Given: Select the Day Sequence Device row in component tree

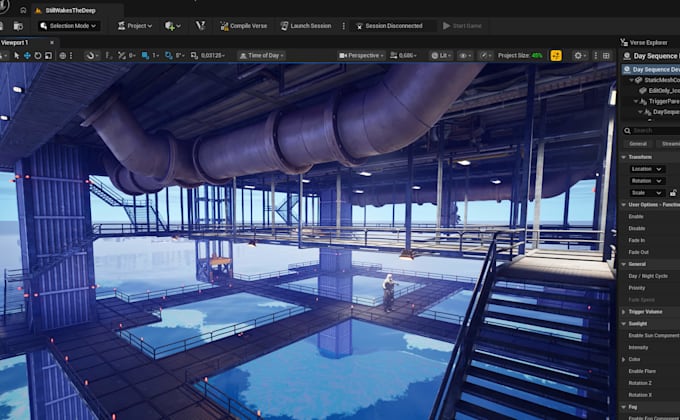Looking at the screenshot, I should 651,69.
